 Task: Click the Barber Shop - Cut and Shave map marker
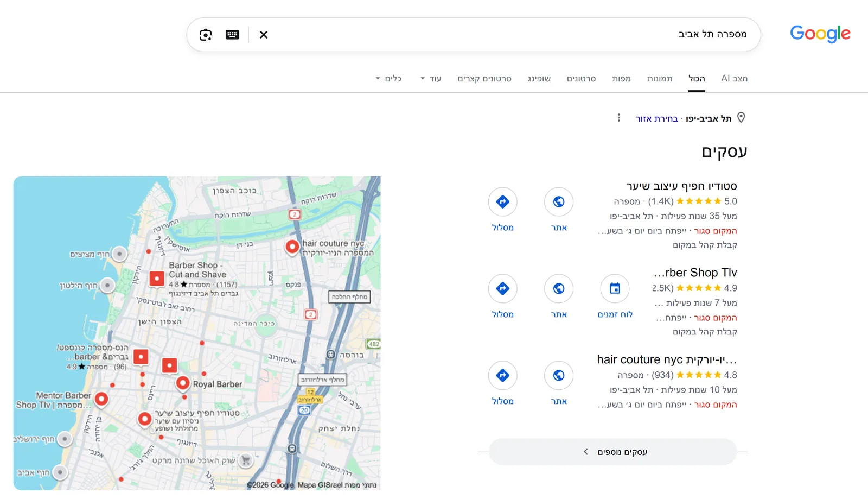[157, 279]
